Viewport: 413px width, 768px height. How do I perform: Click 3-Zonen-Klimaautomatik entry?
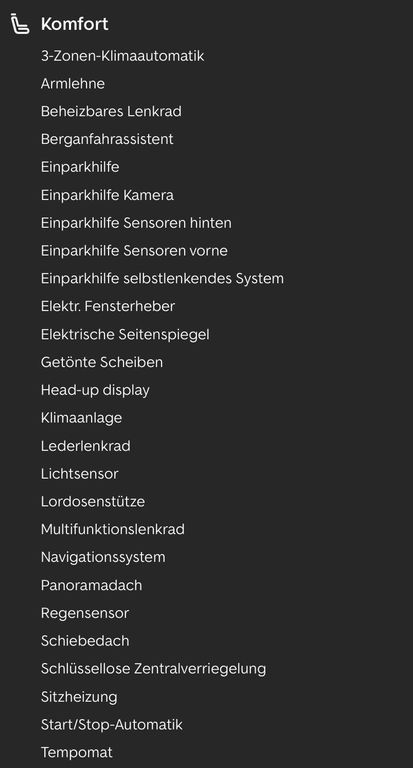122,56
